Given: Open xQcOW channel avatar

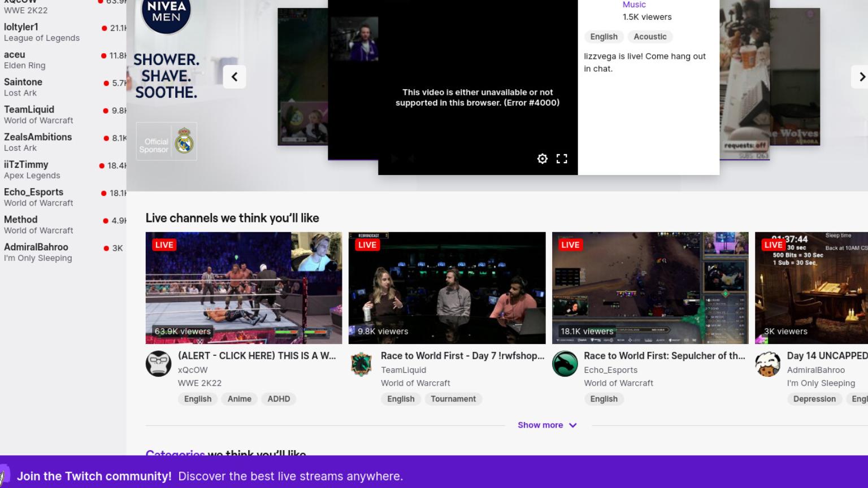Looking at the screenshot, I should pos(158,364).
